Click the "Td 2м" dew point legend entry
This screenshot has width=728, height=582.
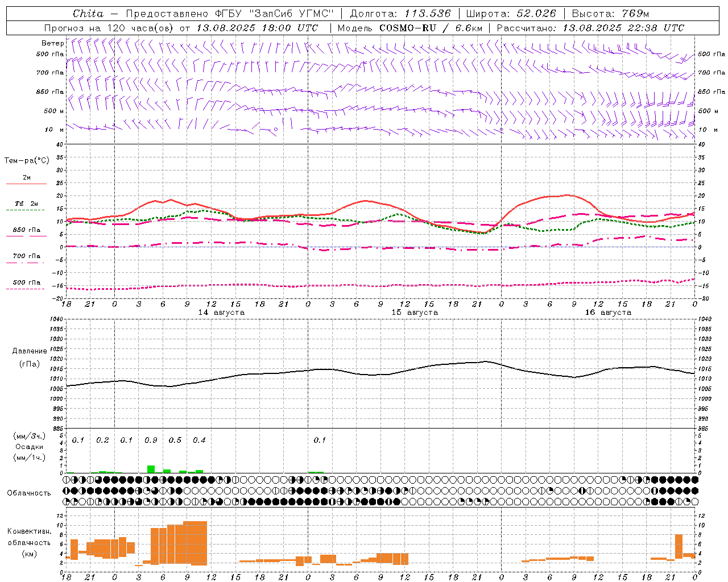pyautogui.click(x=26, y=203)
